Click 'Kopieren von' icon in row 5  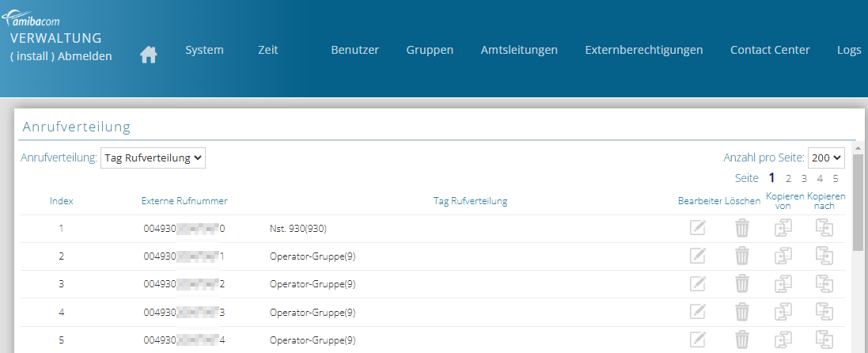pos(783,340)
